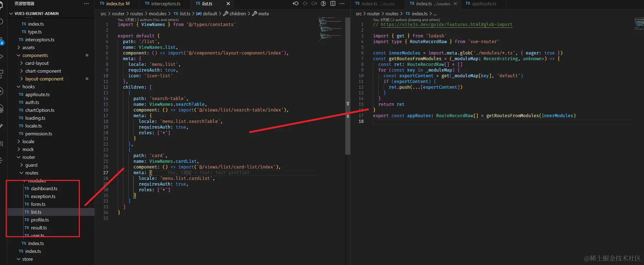Click index.ts breadcrumb in right editor
644x265 pixels.
tap(416, 14)
